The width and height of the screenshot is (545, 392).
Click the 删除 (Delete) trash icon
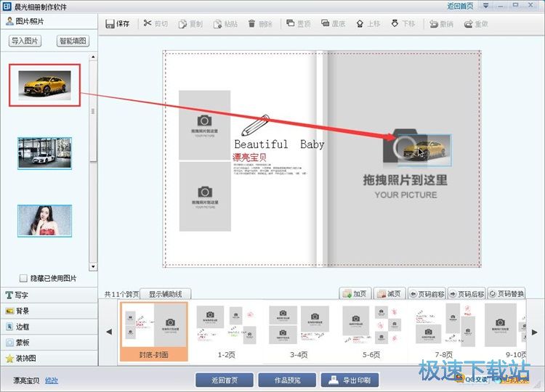(x=252, y=23)
